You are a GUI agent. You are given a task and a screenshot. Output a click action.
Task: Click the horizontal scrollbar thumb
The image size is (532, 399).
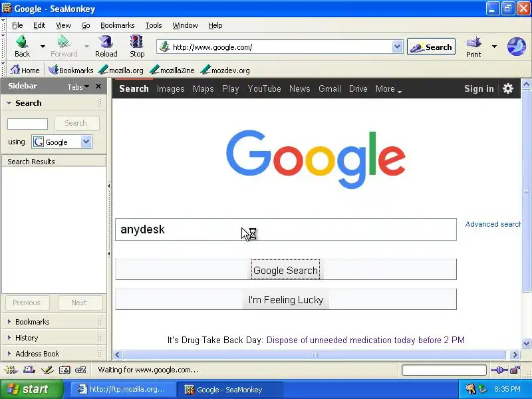pyautogui.click(x=315, y=355)
